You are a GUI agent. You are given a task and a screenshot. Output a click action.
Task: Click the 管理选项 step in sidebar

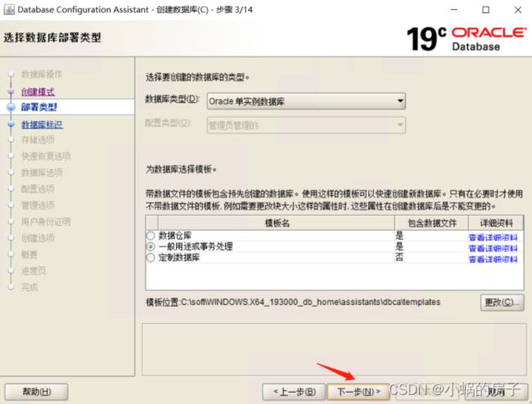[x=38, y=205]
